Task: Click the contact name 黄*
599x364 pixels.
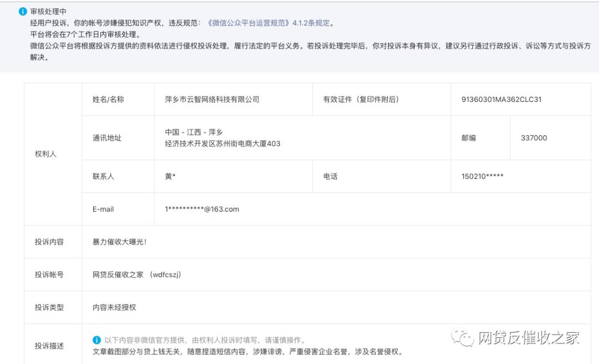Action: tap(168, 176)
